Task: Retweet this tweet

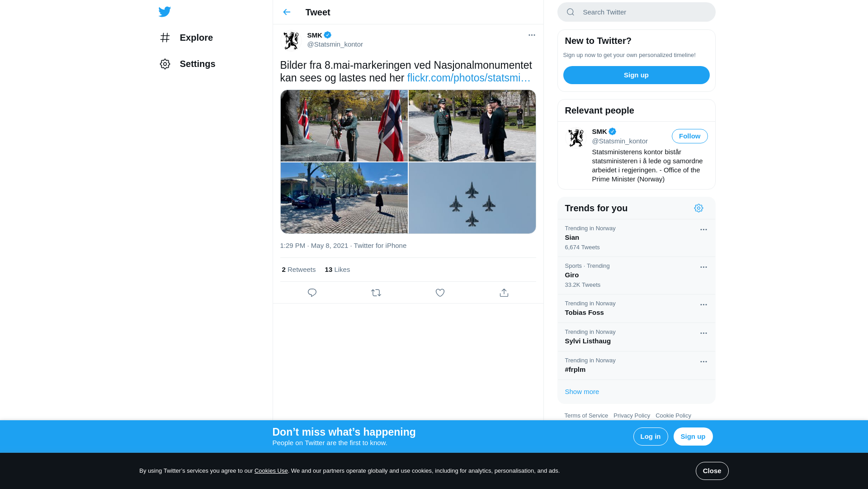Action: [376, 293]
